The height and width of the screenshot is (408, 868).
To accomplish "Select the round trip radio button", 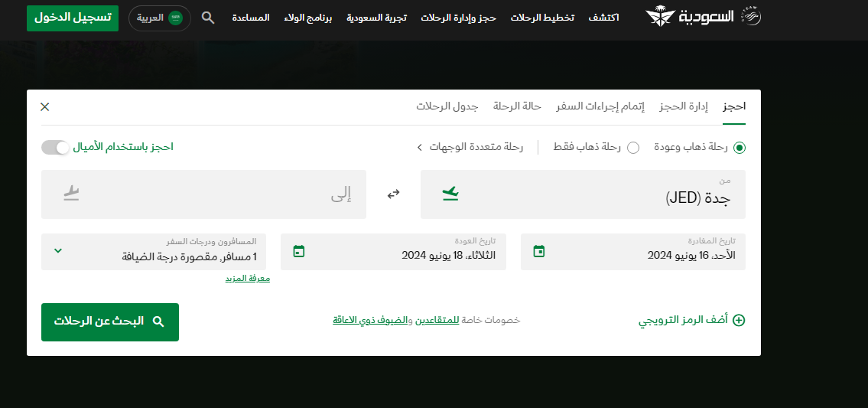I will tap(740, 148).
